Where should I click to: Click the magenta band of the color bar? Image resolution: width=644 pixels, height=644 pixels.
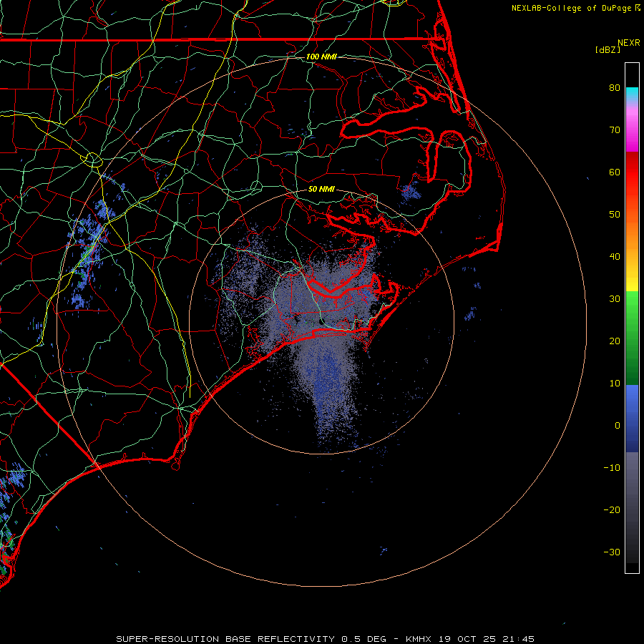632,131
